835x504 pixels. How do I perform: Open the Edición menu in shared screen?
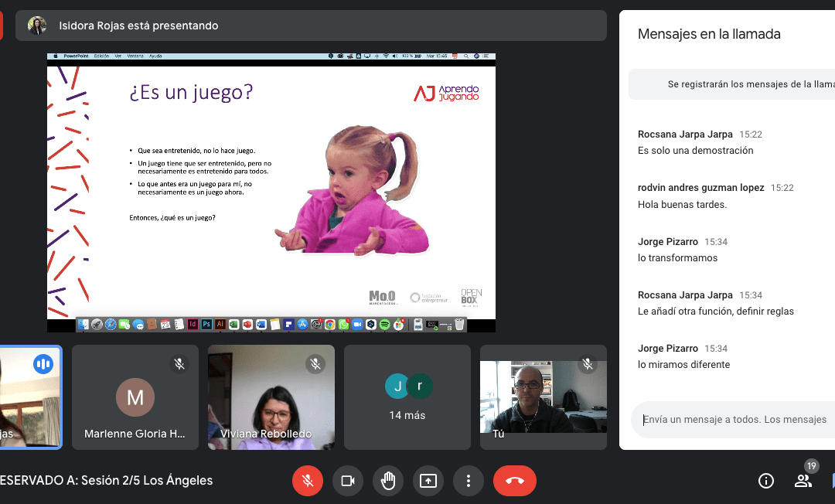[x=102, y=56]
